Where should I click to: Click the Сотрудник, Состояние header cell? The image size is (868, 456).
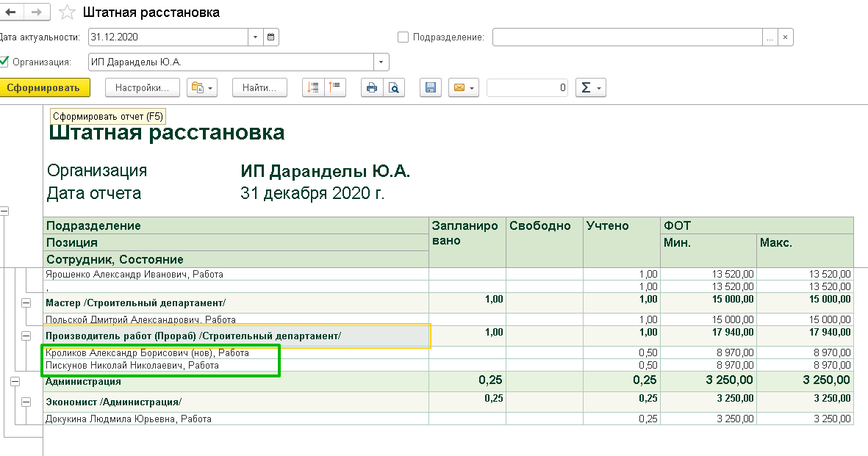coord(237,259)
